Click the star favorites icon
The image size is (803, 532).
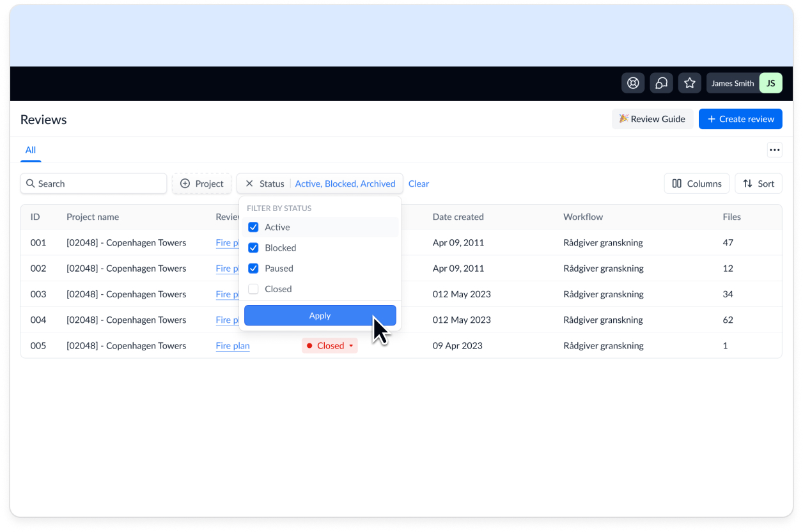(689, 83)
